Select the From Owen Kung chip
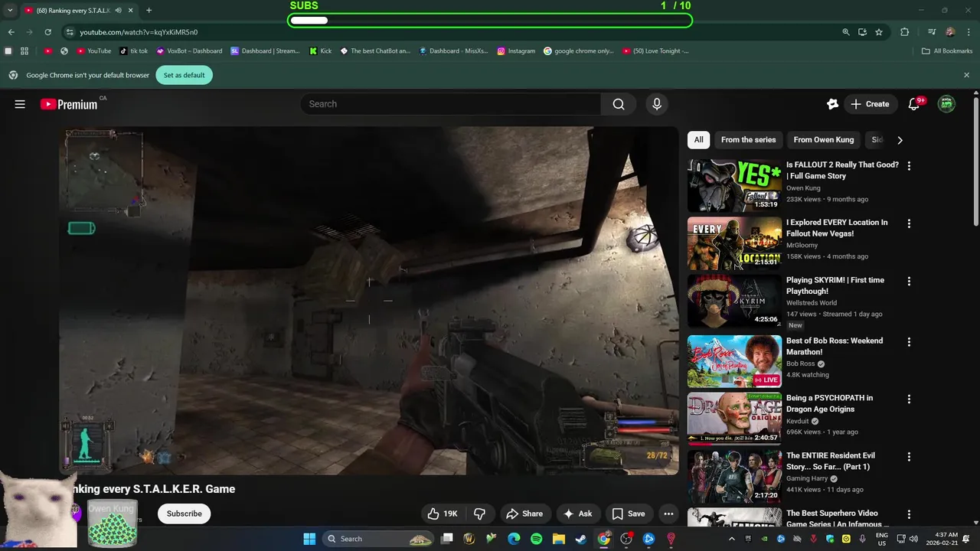This screenshot has height=551, width=980. click(823, 140)
